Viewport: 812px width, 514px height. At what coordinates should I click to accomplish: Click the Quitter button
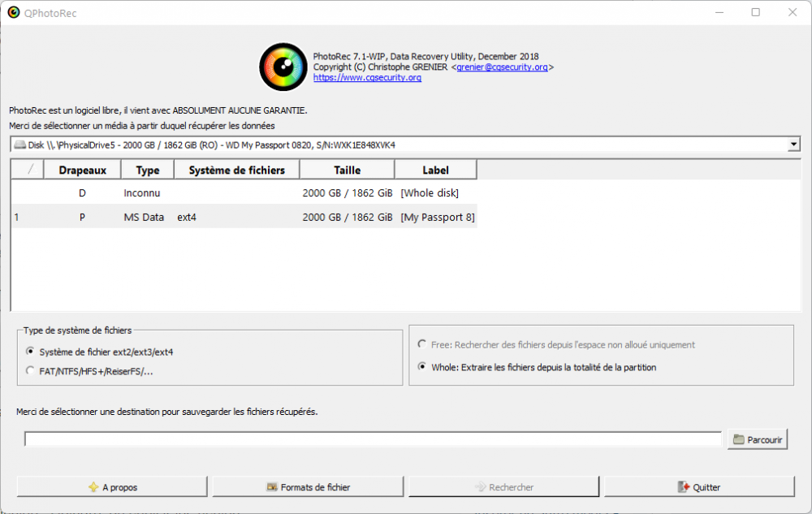coord(699,487)
